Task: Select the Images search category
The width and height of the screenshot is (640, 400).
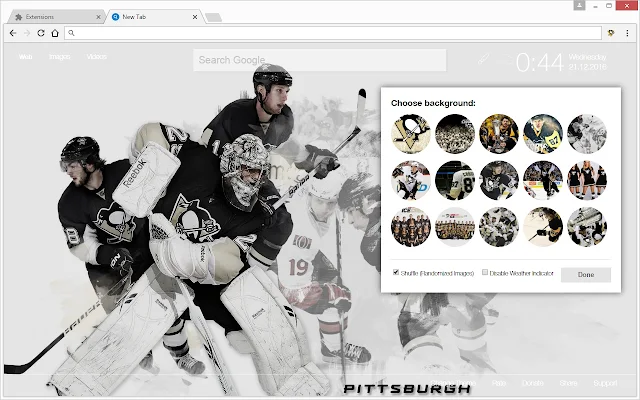Action: pyautogui.click(x=60, y=57)
